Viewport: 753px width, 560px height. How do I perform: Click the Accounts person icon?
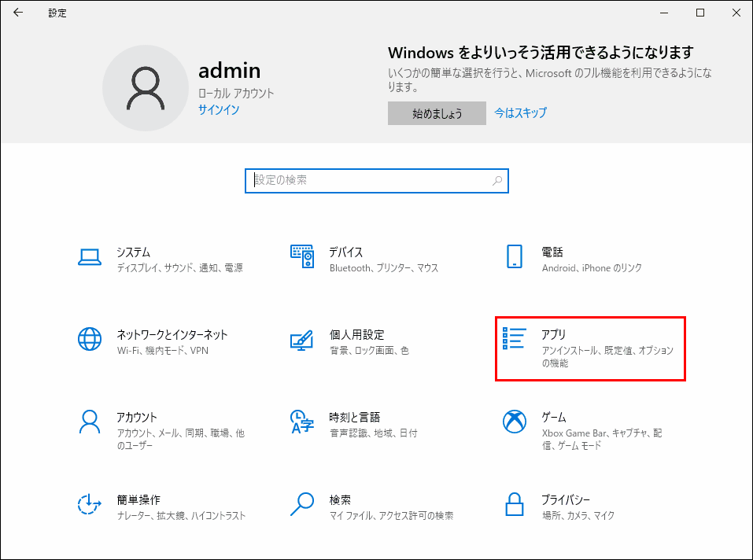[90, 422]
